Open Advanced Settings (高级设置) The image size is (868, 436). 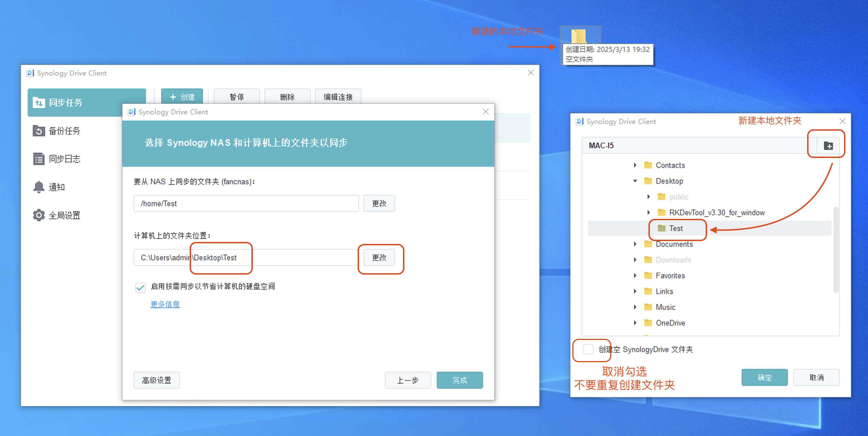[157, 380]
